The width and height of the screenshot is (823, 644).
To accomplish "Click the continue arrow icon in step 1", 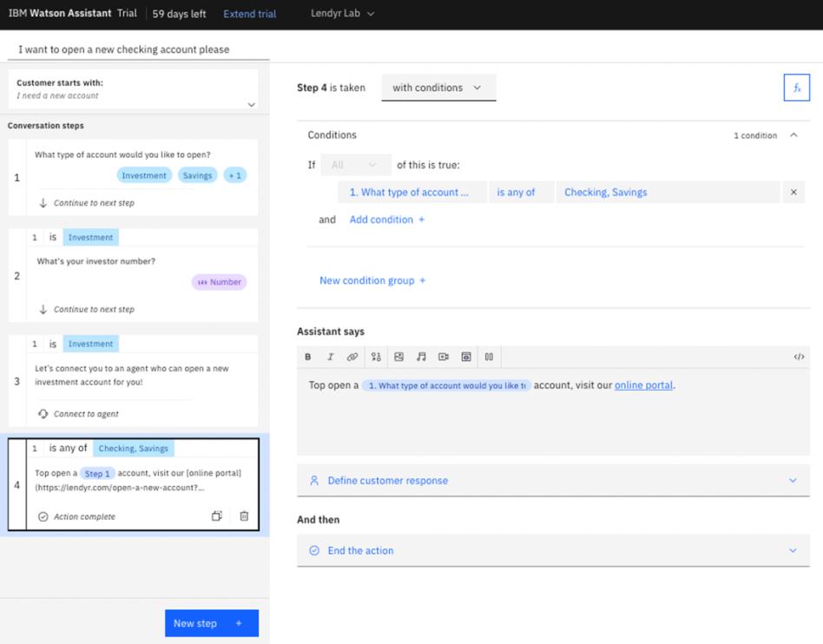I will click(43, 202).
